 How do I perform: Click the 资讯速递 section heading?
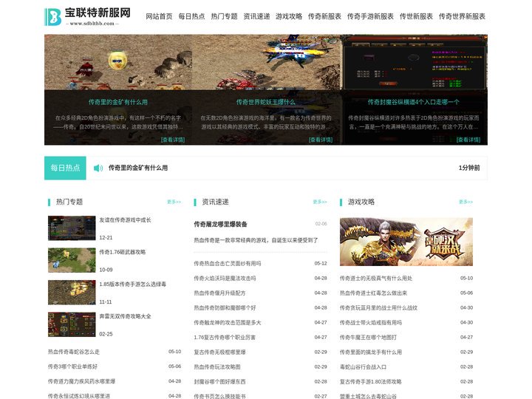[x=216, y=202]
